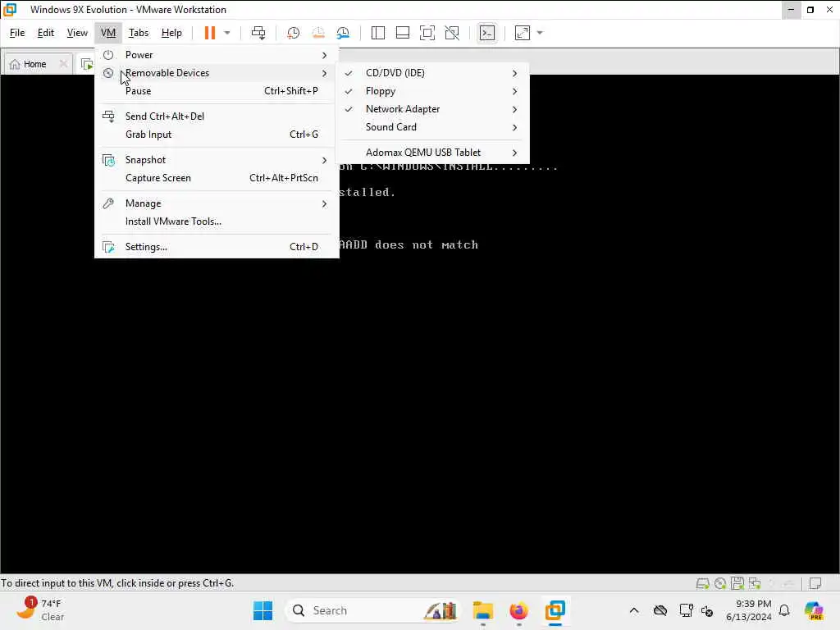Open the Windows Start button
840x630 pixels.
262,610
